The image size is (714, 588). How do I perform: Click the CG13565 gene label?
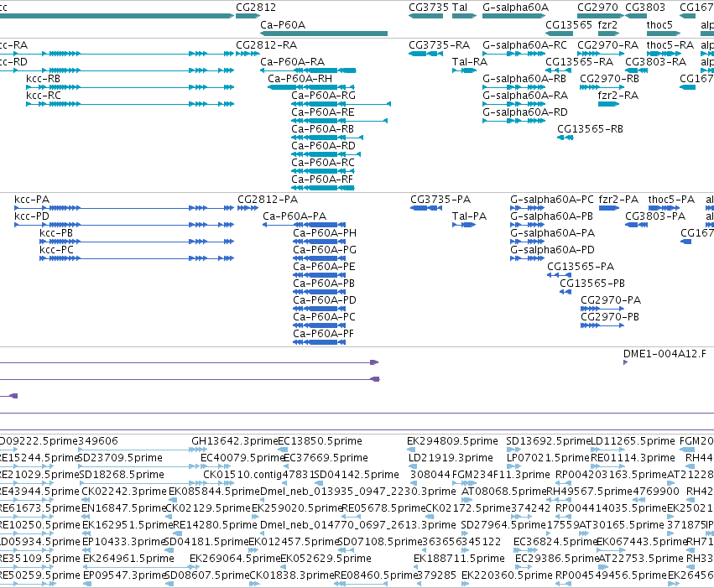pyautogui.click(x=569, y=24)
